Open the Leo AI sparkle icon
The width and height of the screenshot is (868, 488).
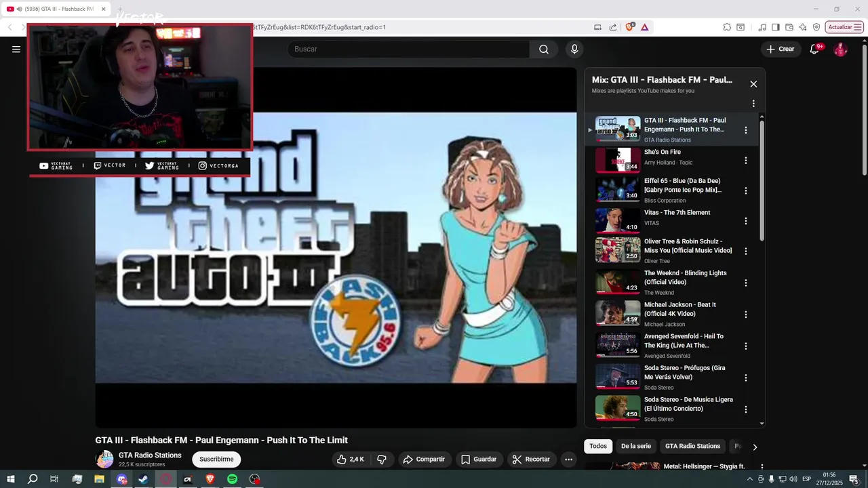(x=803, y=27)
